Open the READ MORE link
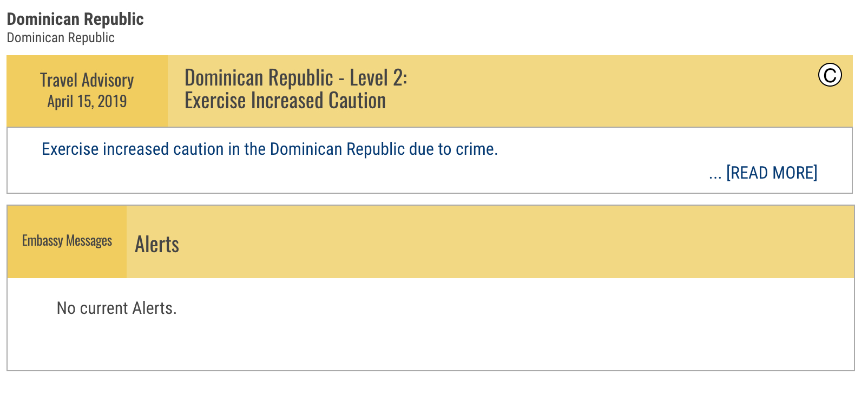The height and width of the screenshot is (394, 868). click(772, 173)
